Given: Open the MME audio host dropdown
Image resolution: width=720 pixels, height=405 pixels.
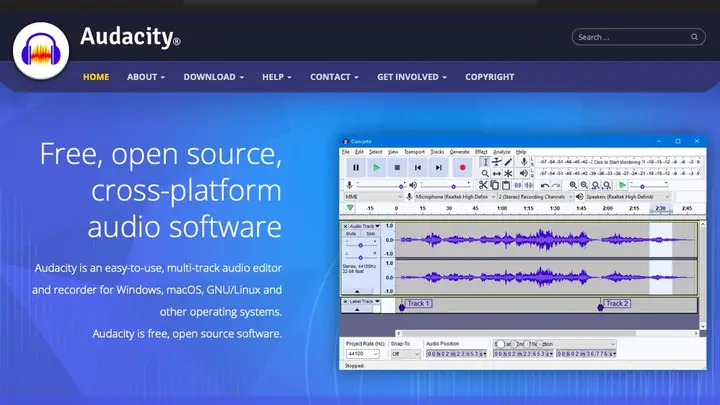Looking at the screenshot, I should click(373, 197).
